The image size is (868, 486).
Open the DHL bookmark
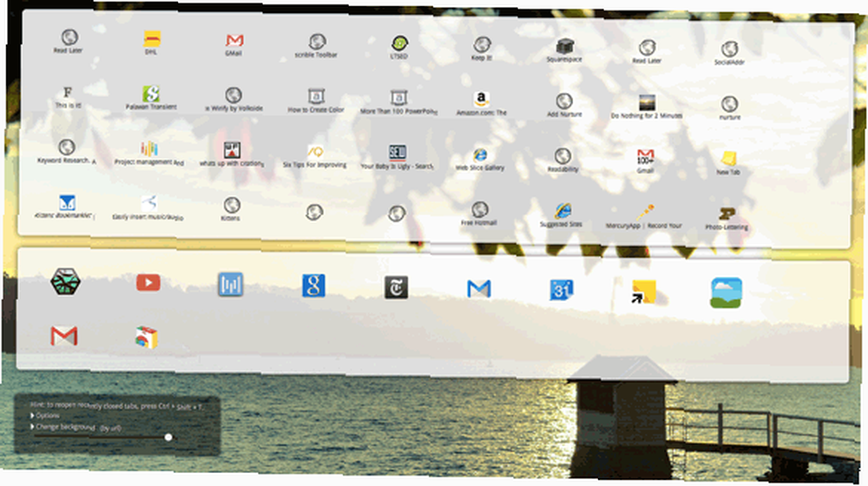152,42
